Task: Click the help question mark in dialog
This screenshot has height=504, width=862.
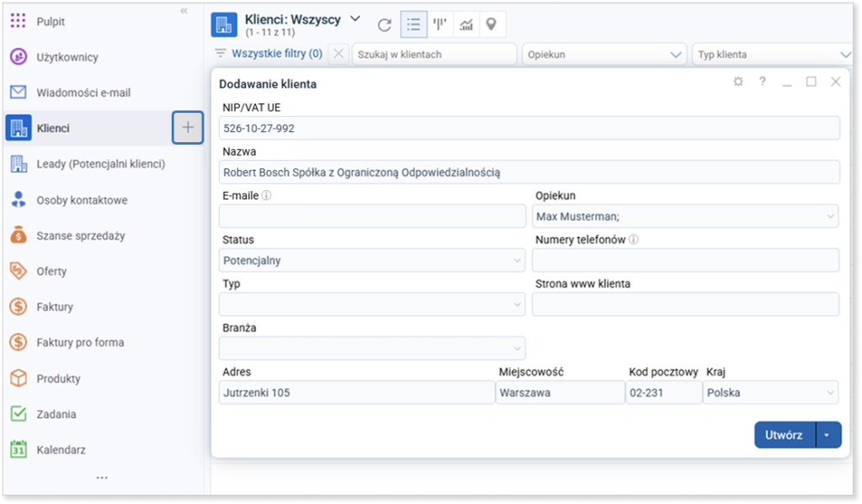Action: (763, 82)
